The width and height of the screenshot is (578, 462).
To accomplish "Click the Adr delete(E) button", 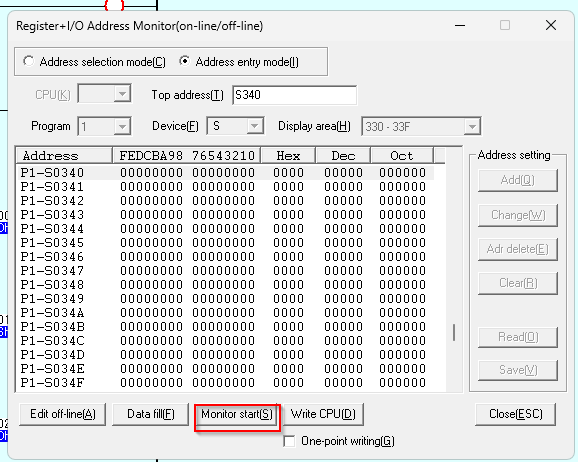I will [518, 249].
